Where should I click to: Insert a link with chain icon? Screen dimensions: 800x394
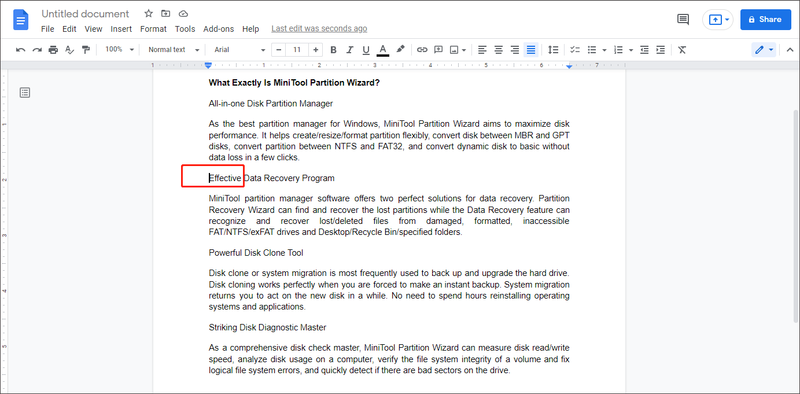pyautogui.click(x=422, y=50)
